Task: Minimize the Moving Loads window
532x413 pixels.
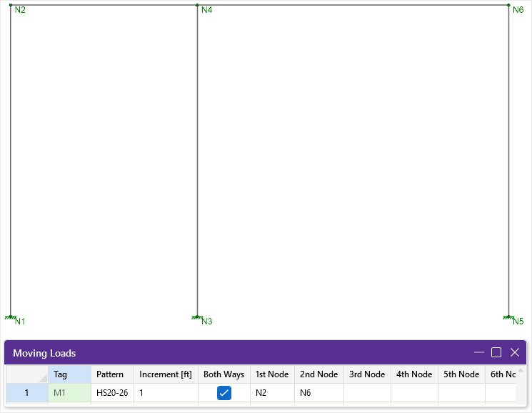Action: [x=478, y=352]
